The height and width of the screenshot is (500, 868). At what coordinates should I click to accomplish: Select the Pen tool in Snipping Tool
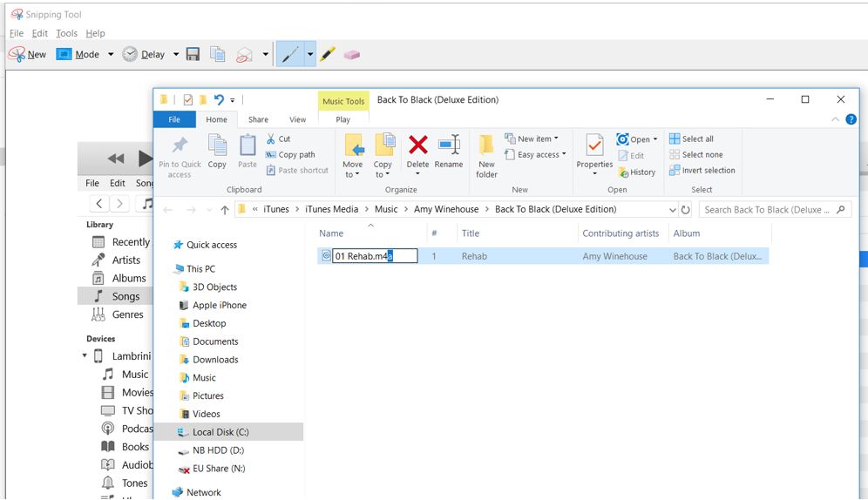tap(290, 54)
